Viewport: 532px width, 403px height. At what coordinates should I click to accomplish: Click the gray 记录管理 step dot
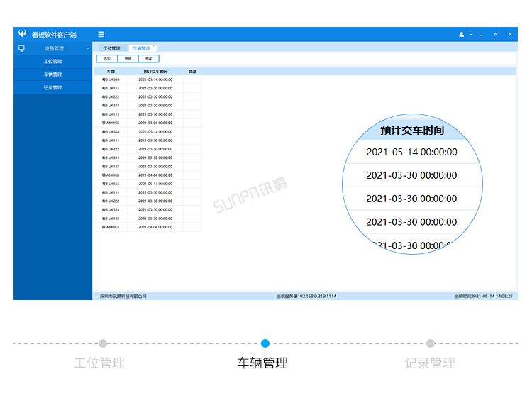(431, 343)
